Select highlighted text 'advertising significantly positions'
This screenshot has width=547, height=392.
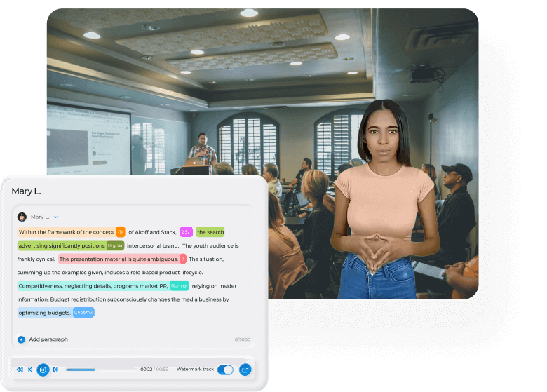click(62, 245)
